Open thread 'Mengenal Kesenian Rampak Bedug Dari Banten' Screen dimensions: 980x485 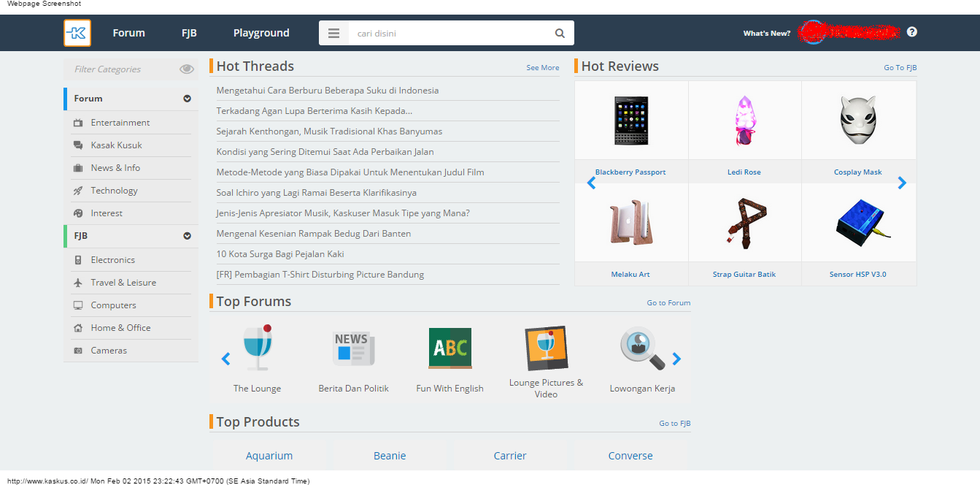(314, 234)
